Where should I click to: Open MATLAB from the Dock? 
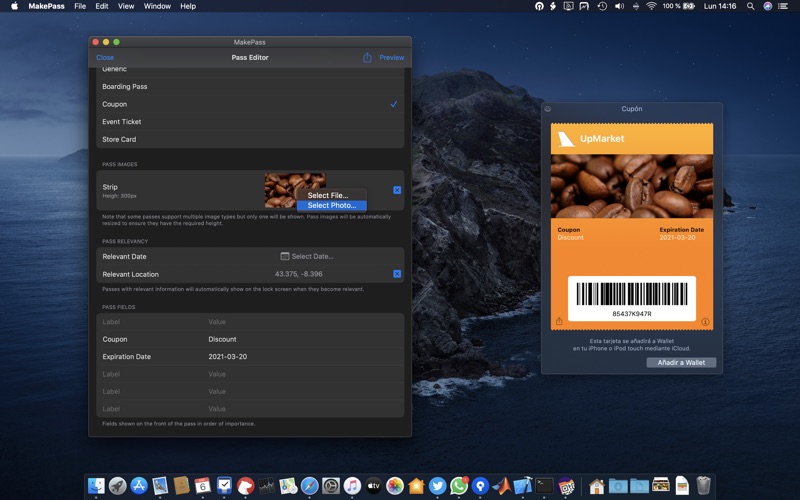coord(502,486)
